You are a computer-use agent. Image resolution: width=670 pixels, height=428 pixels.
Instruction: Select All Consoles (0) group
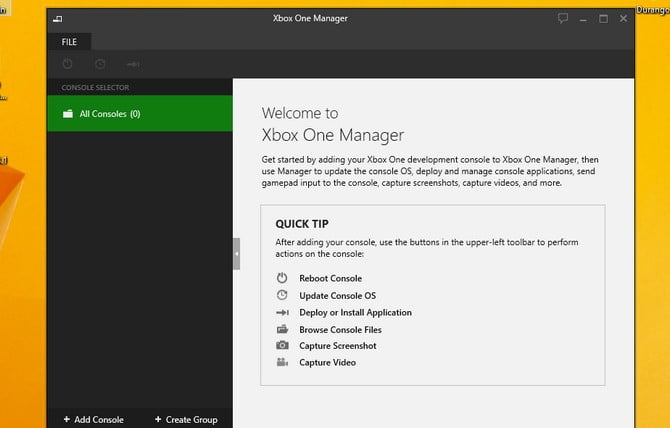[140, 114]
